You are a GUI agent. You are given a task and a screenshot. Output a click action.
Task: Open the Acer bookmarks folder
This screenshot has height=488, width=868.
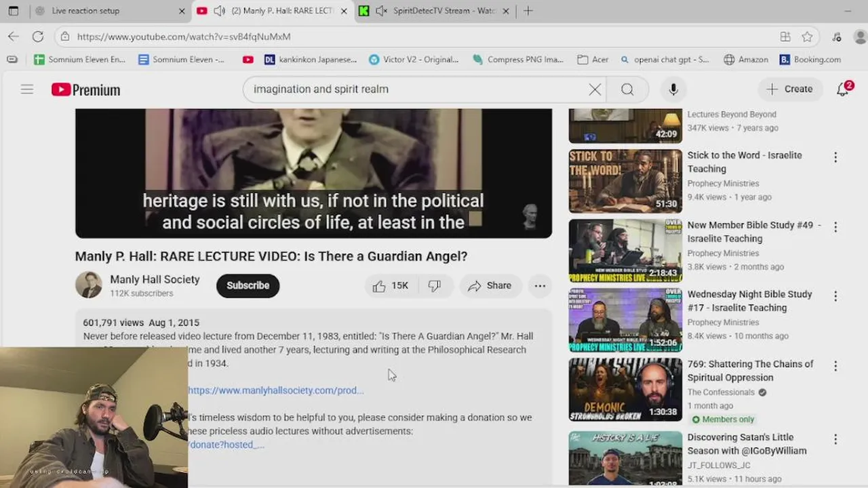point(593,60)
